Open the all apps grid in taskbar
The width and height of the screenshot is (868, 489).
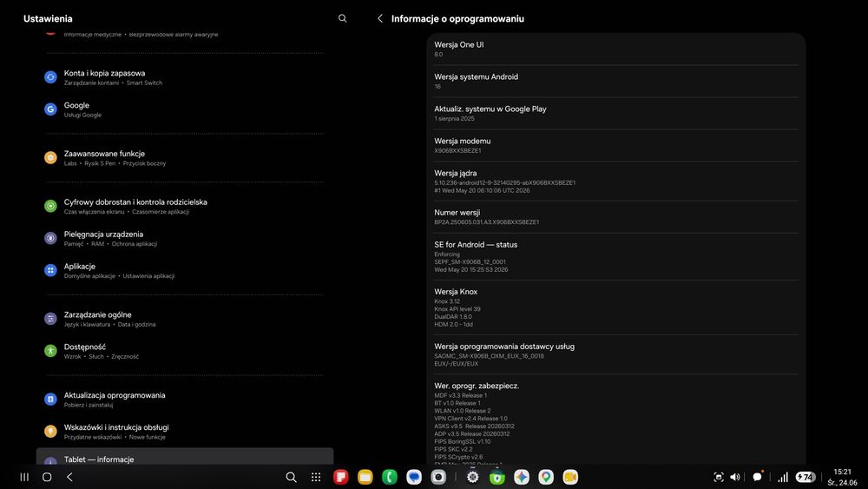[x=316, y=477]
